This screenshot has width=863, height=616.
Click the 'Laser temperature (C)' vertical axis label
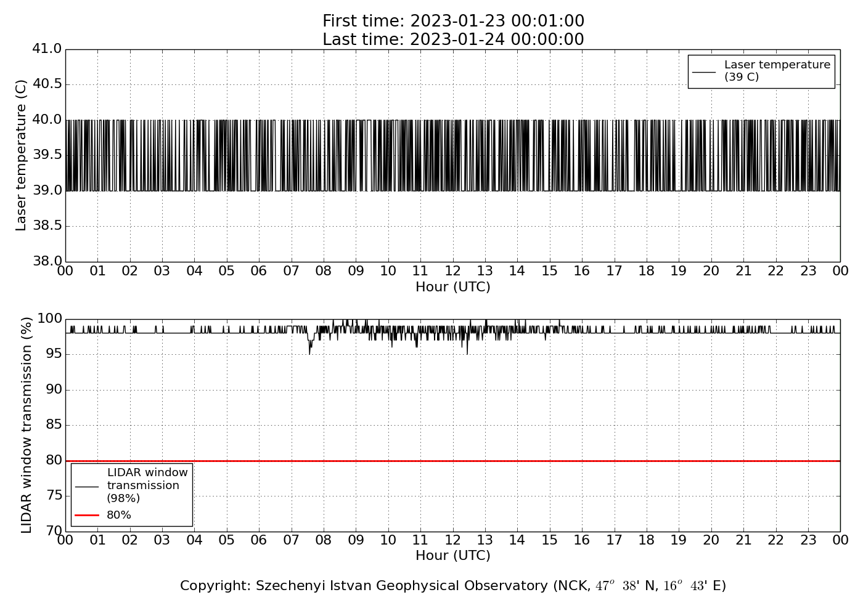click(x=22, y=155)
